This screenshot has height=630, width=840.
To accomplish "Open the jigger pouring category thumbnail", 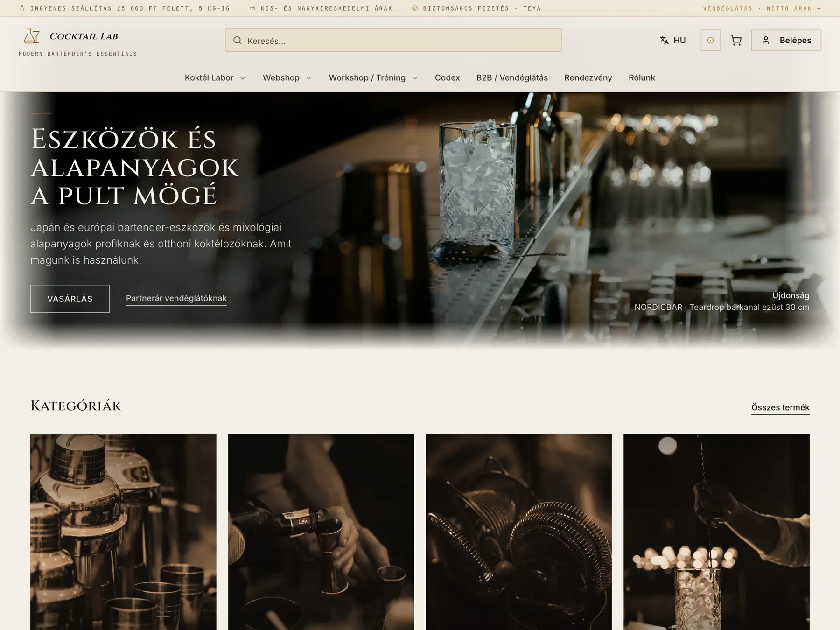I will pos(321,532).
